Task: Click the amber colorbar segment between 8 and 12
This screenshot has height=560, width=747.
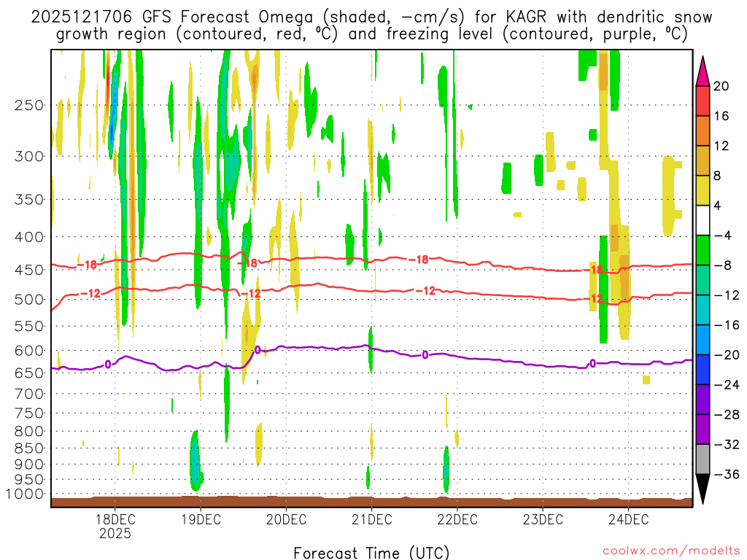Action: 703,160
